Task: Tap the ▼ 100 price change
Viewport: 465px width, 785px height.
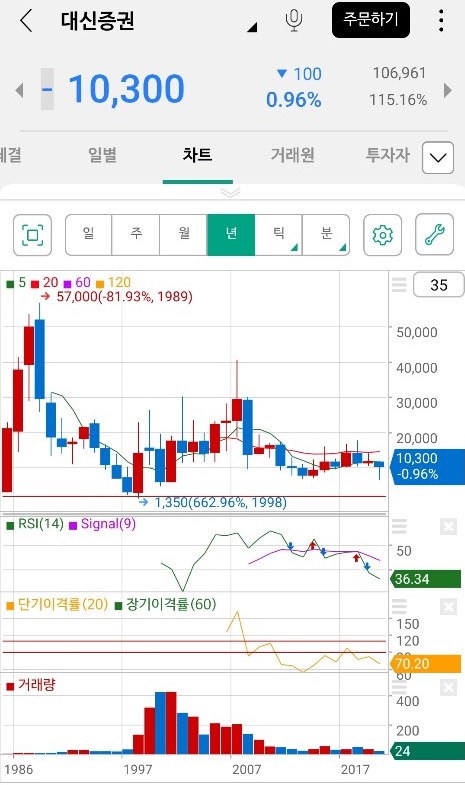Action: tap(299, 74)
